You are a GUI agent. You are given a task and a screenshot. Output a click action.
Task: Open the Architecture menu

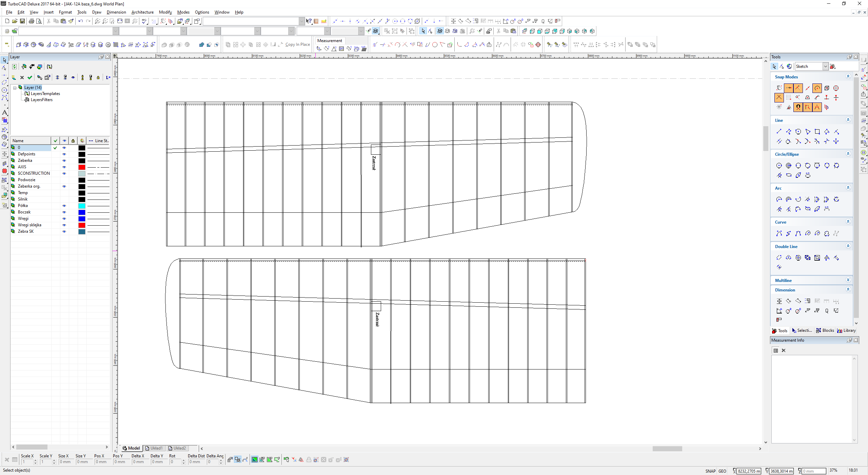[x=142, y=12]
